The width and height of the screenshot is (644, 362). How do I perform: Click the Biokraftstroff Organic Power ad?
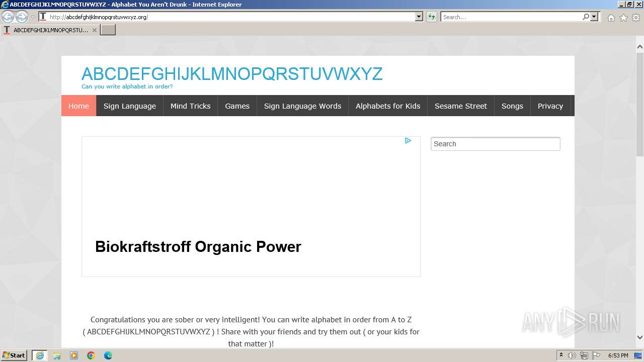(x=198, y=247)
